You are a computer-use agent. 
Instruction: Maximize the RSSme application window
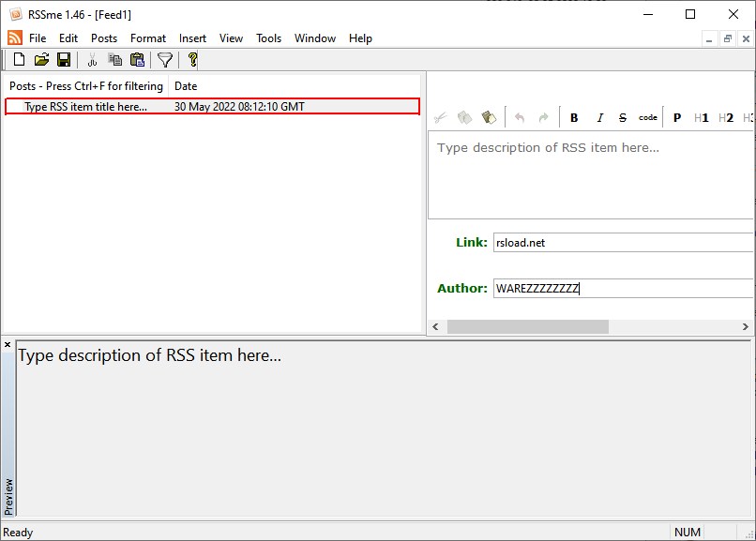pos(690,14)
